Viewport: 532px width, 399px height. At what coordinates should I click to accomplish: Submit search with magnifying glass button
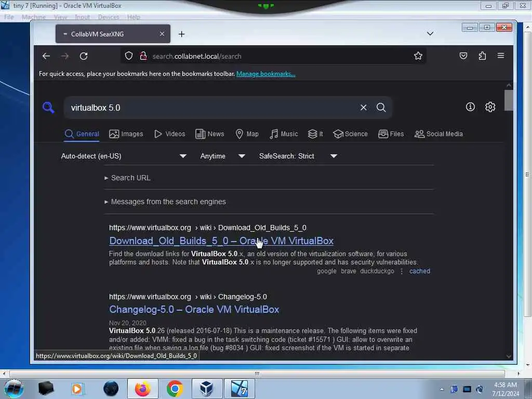tap(381, 108)
